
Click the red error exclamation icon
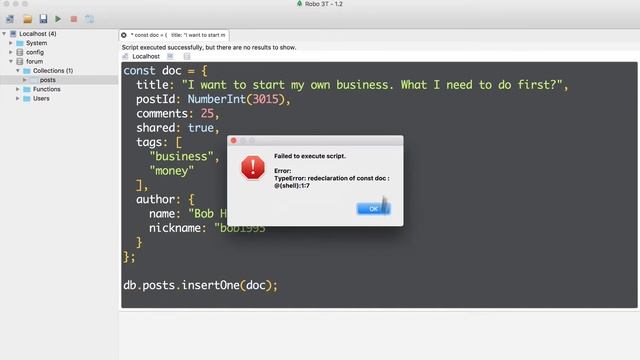tap(253, 167)
